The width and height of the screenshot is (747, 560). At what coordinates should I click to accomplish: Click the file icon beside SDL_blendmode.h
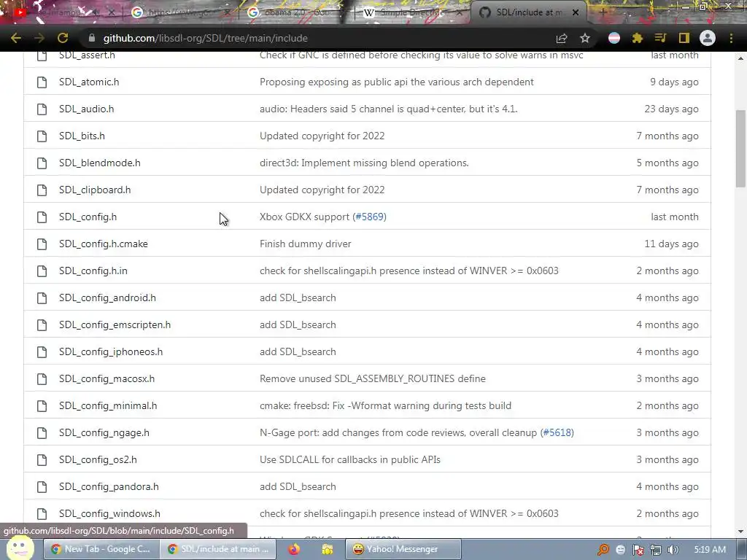(x=42, y=163)
